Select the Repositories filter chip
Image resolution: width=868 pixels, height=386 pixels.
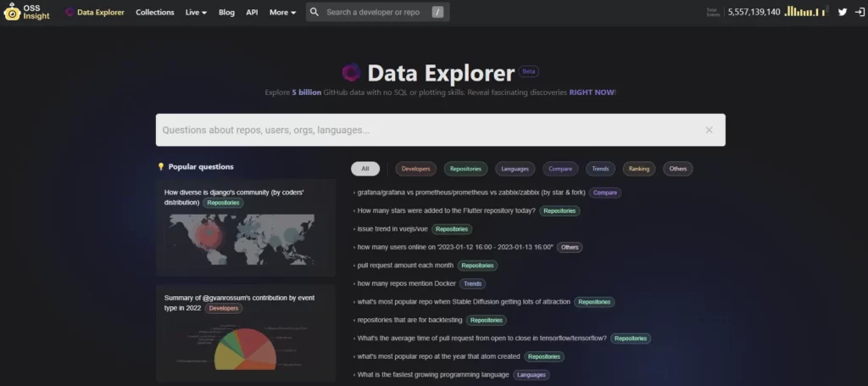[465, 169]
